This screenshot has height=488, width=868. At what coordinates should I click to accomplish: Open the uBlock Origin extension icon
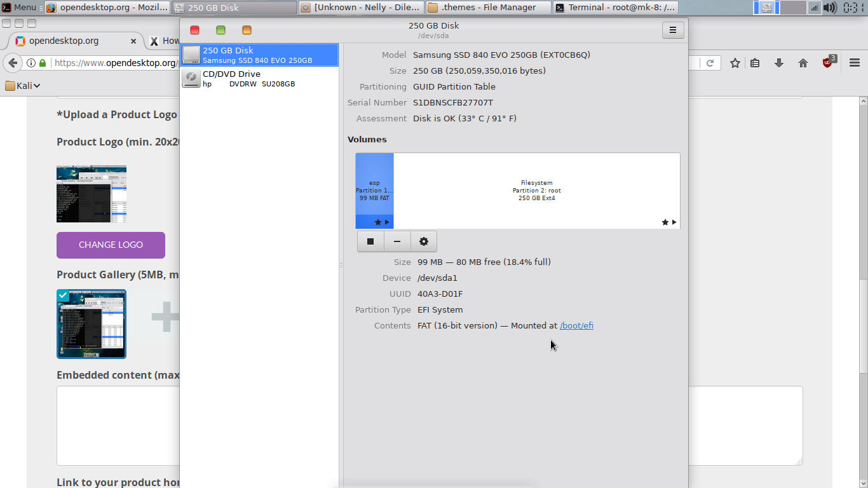[x=829, y=62]
